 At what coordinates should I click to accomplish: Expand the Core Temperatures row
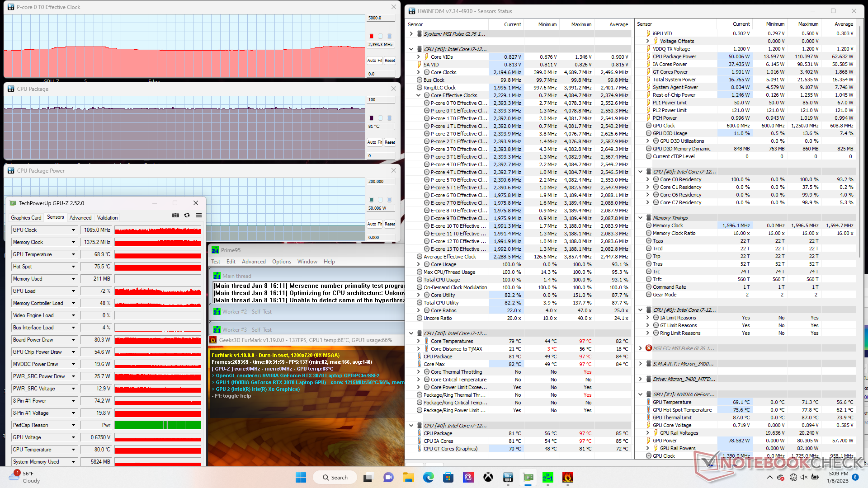(419, 341)
